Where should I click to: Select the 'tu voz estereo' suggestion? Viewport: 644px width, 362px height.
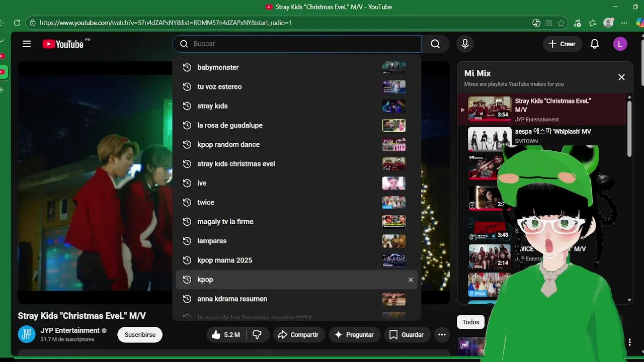pos(297,86)
